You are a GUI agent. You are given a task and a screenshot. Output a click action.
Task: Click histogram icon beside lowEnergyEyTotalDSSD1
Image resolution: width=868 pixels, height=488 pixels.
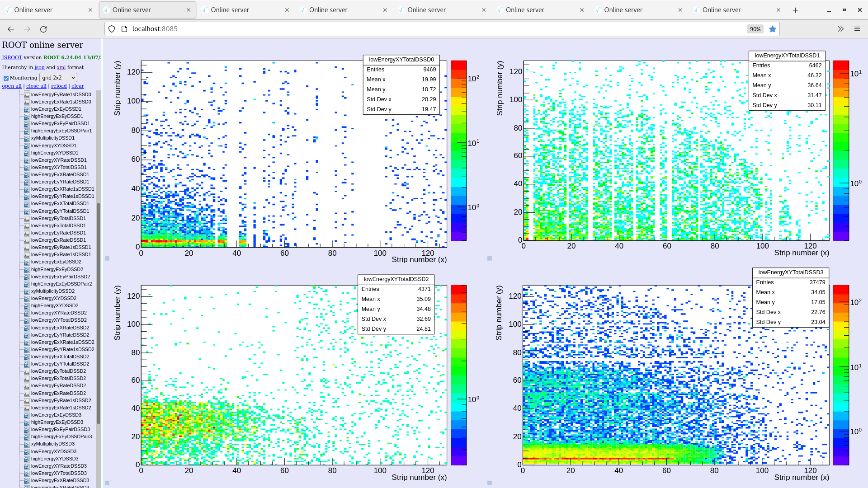pos(27,219)
